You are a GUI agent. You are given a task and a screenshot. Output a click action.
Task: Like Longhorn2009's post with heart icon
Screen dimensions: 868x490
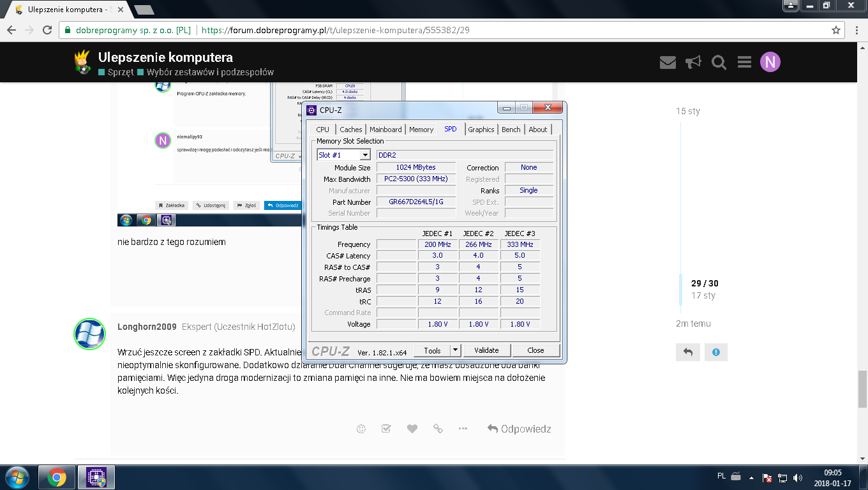point(412,429)
